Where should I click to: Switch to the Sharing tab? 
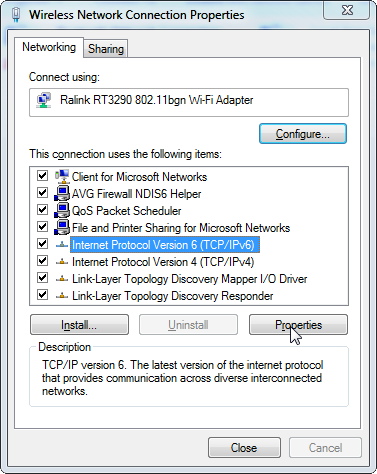[106, 49]
